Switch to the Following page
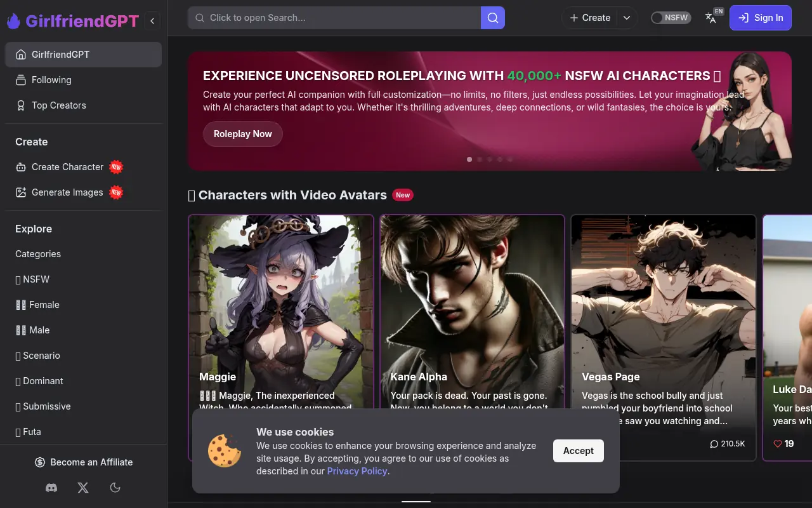 pos(51,80)
